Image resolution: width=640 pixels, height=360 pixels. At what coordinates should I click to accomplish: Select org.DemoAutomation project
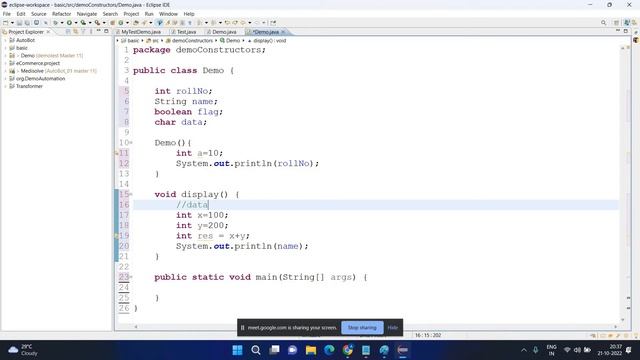click(x=40, y=78)
